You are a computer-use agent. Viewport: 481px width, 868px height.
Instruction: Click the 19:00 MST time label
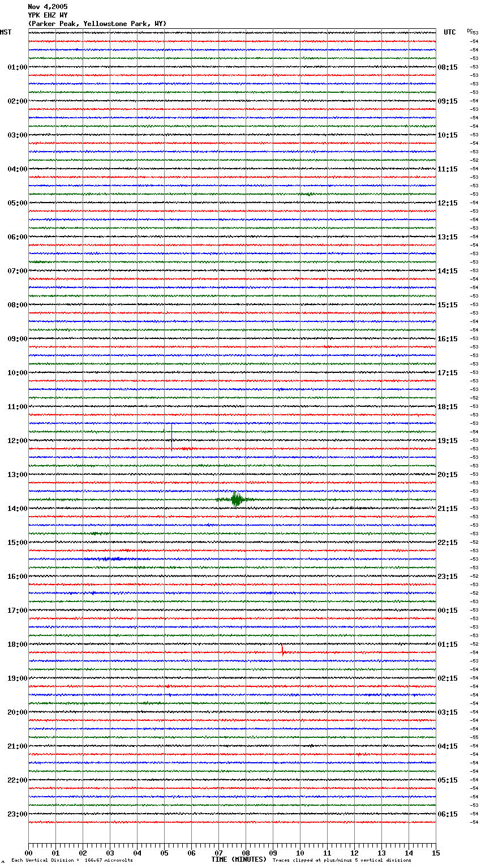tap(18, 678)
